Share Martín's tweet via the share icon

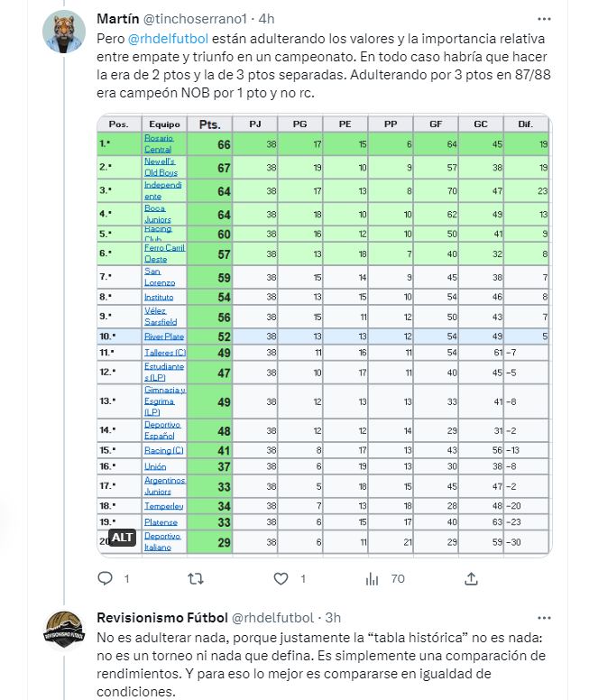tap(471, 579)
